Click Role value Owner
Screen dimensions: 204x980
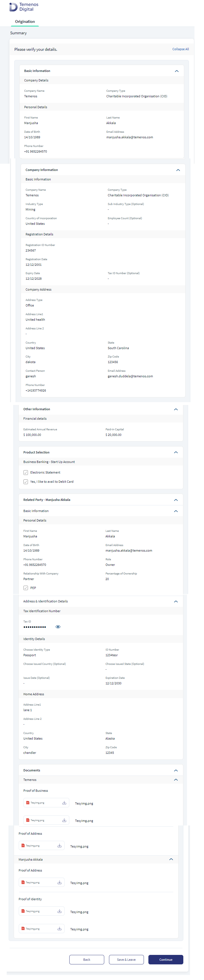110,565
